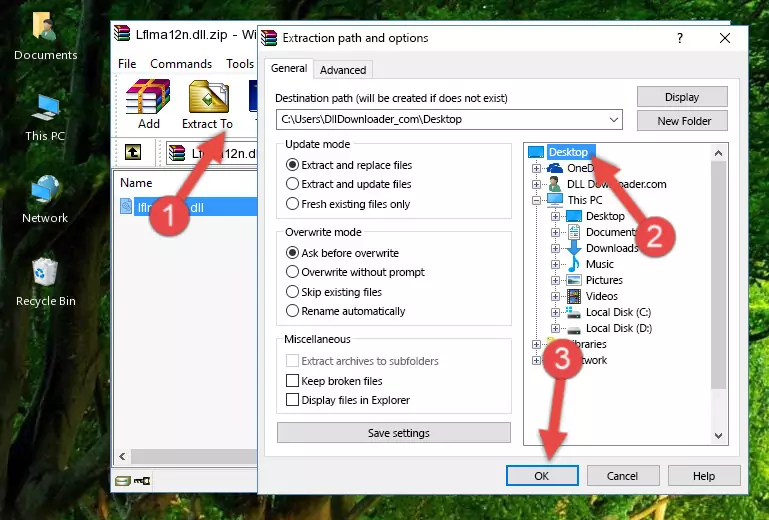
Task: Open the Tools menu in WinRAR
Action: [x=240, y=64]
